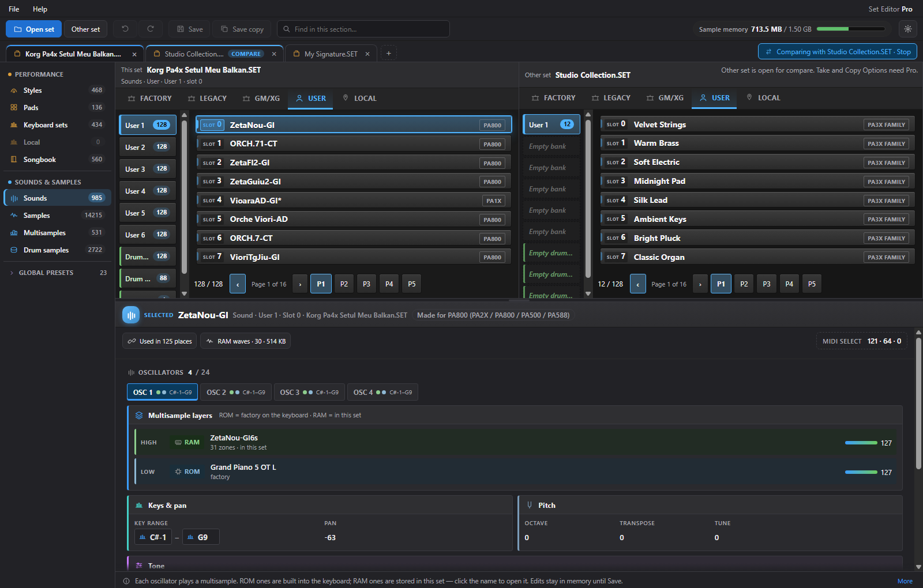Close the My Signature.SET tab

point(367,54)
